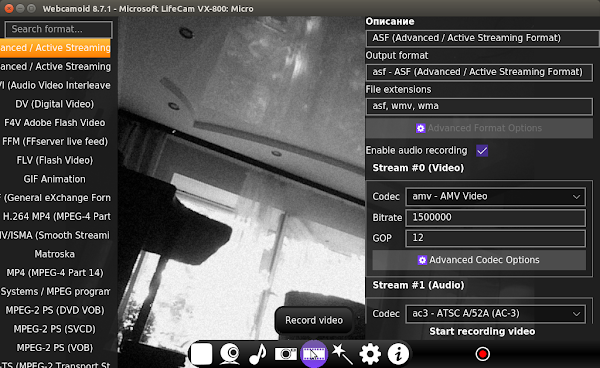Open the effects magic wand icon
This screenshot has height=368, width=600.
pos(342,353)
